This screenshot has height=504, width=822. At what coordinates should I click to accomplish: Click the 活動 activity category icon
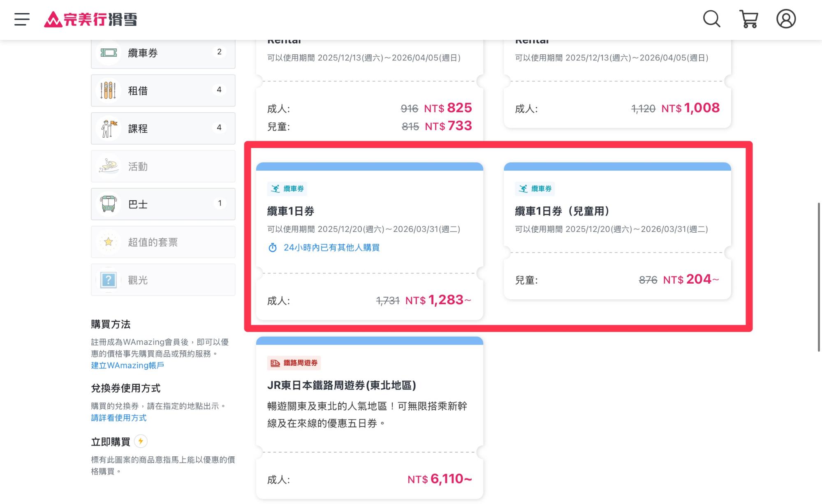tap(108, 166)
